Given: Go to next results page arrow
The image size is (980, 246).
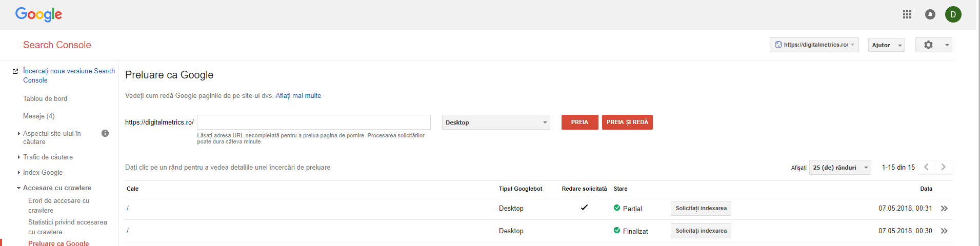Looking at the screenshot, I should point(943,167).
